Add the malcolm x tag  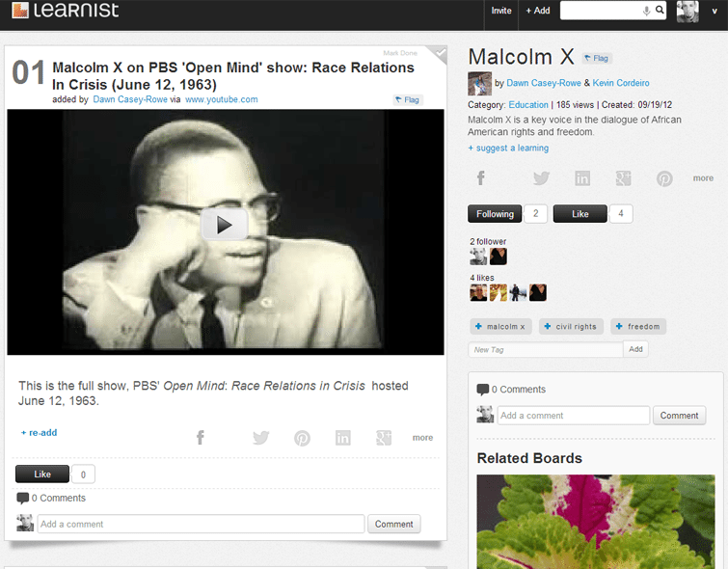pyautogui.click(x=500, y=327)
